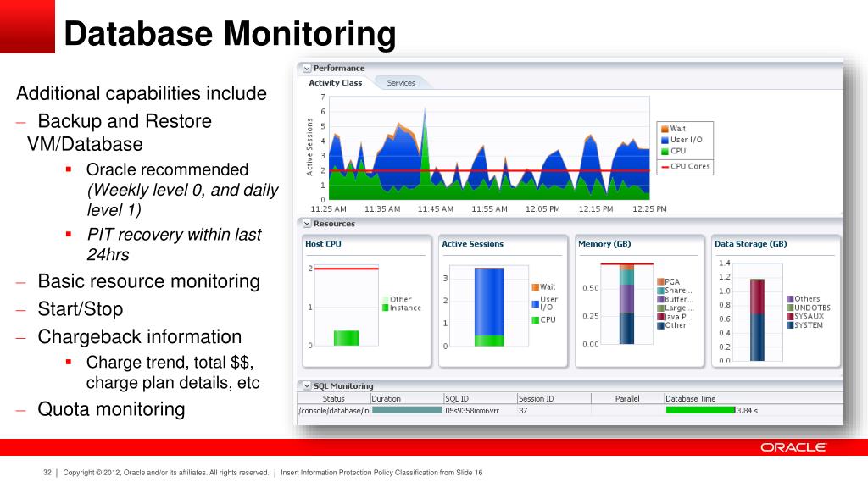Collapse the Performance section
The height and width of the screenshot is (488, 868).
(x=307, y=69)
